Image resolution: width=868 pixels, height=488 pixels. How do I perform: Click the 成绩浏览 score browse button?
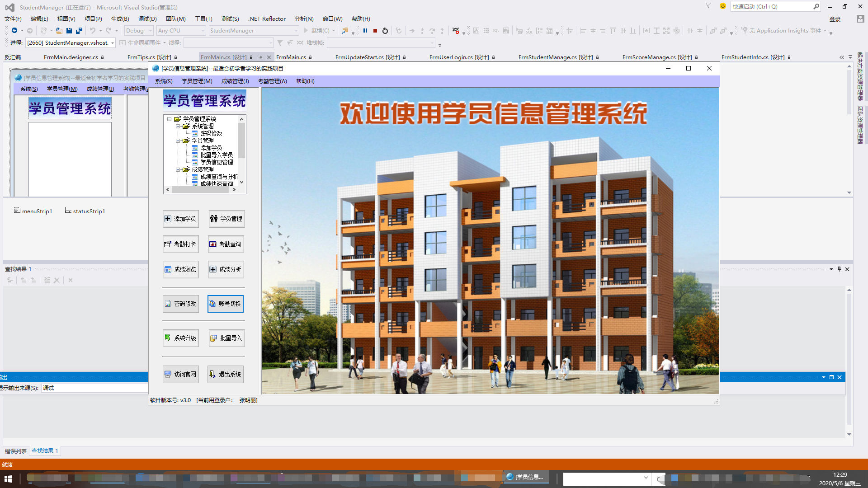tap(180, 269)
